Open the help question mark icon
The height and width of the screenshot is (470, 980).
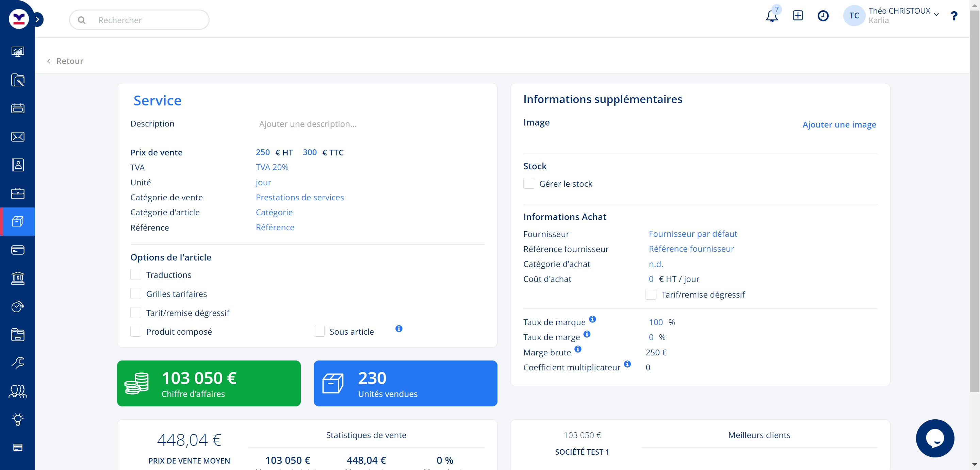click(x=953, y=16)
